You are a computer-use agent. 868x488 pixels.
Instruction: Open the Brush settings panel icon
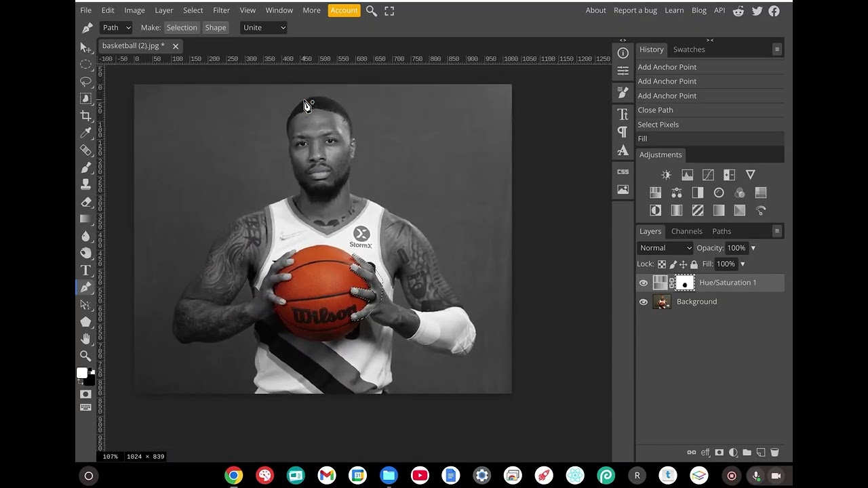click(623, 92)
